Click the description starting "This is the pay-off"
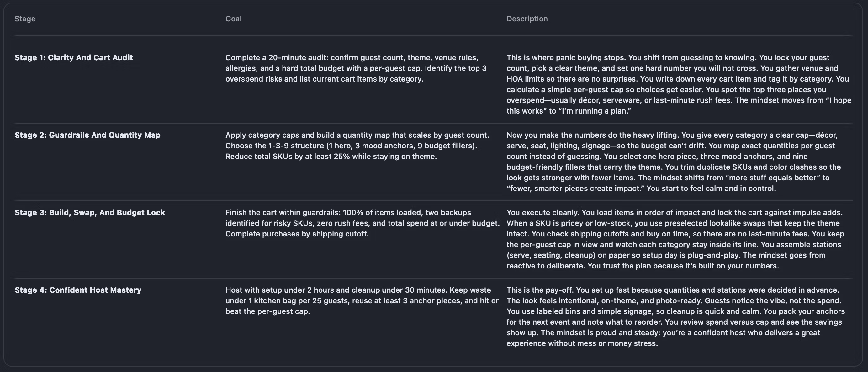868x372 pixels. pyautogui.click(x=675, y=317)
